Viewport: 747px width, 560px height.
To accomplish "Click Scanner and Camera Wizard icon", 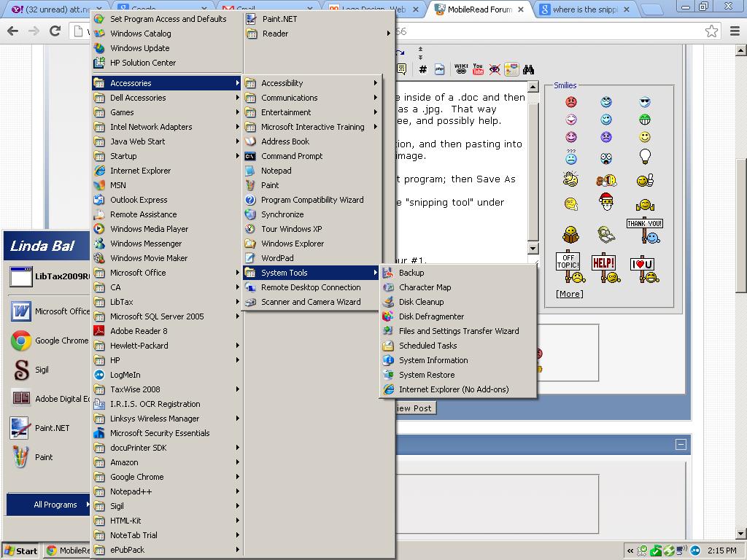I will [x=250, y=302].
